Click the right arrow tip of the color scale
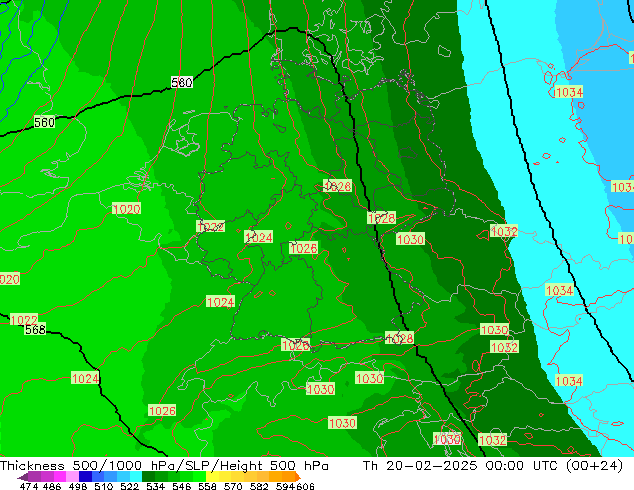 coord(300,478)
